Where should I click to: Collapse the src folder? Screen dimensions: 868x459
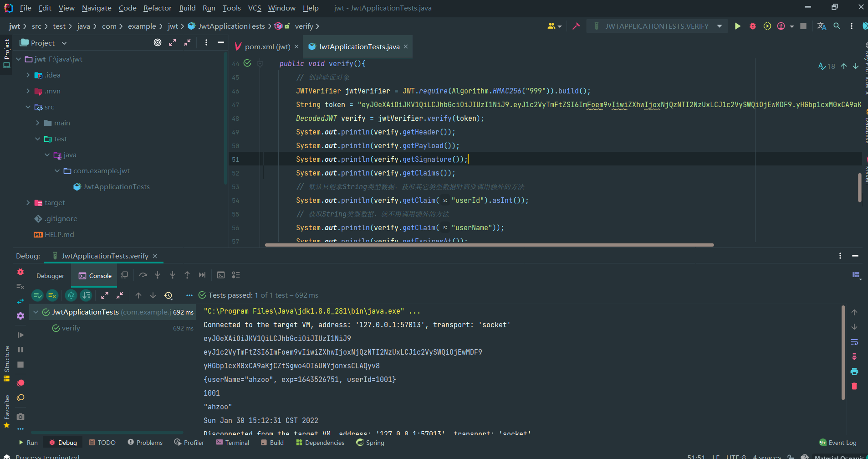coord(28,107)
